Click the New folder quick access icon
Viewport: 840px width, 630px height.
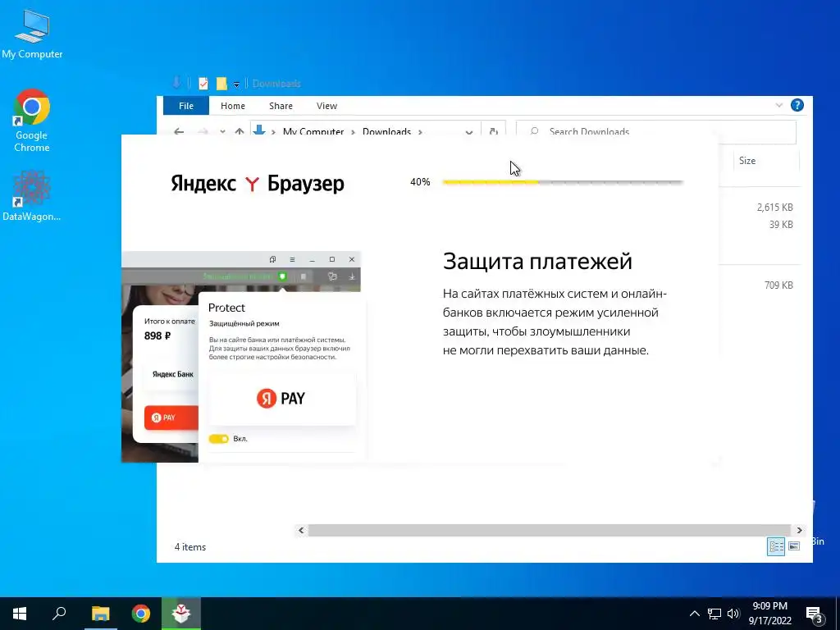point(221,84)
